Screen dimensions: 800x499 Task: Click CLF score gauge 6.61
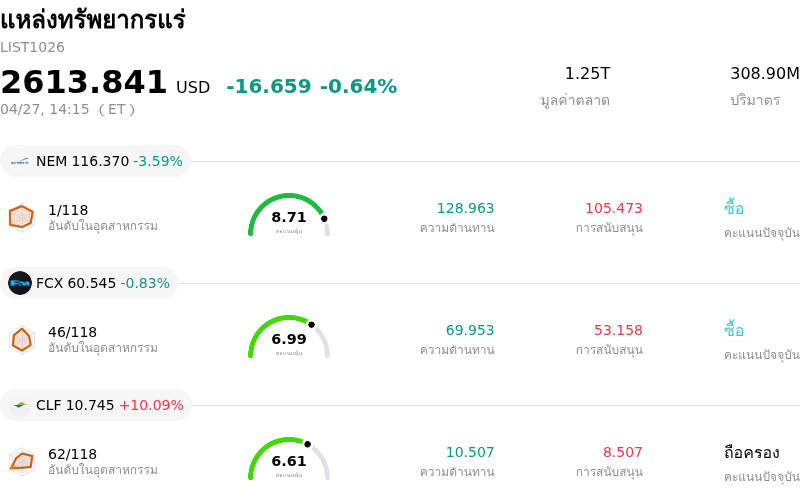[x=289, y=460]
